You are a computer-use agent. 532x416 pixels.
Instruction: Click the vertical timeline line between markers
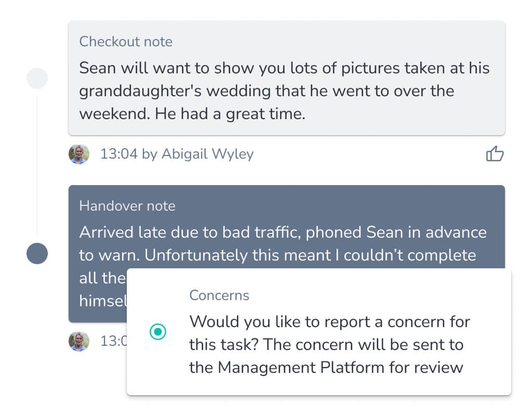[x=37, y=166]
